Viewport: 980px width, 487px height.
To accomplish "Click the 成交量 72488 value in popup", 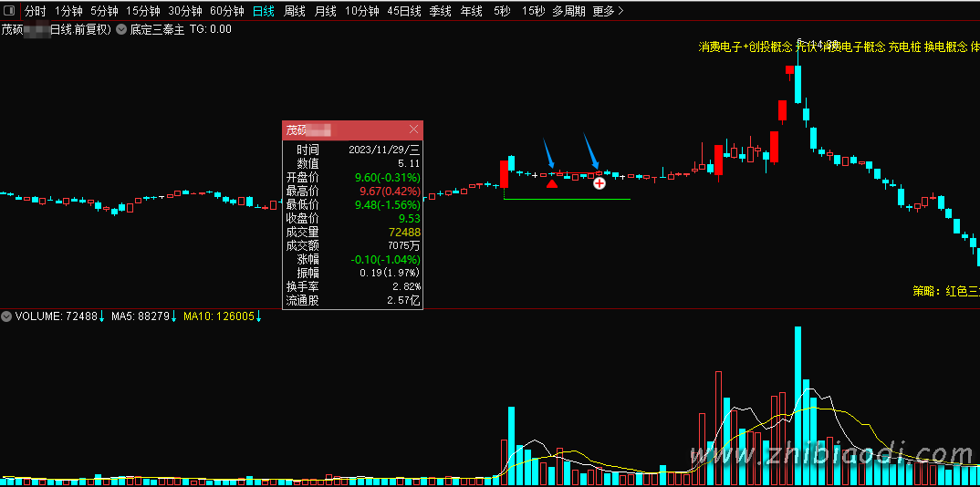I will point(405,233).
